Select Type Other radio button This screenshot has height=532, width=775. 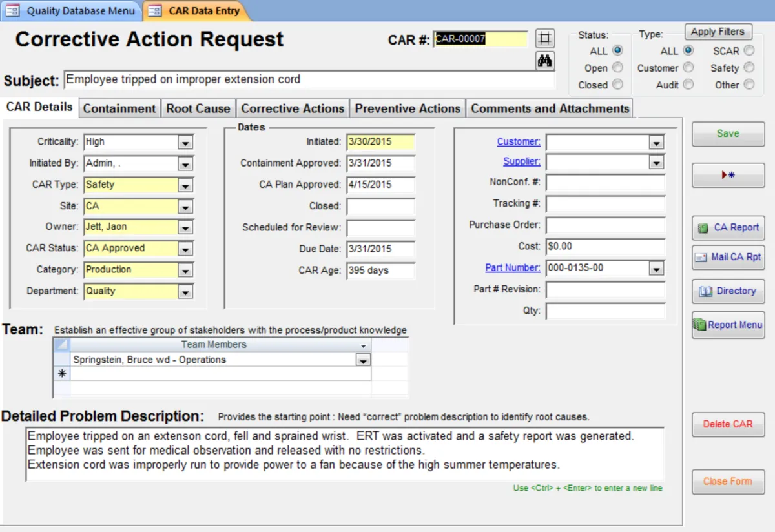pos(749,84)
